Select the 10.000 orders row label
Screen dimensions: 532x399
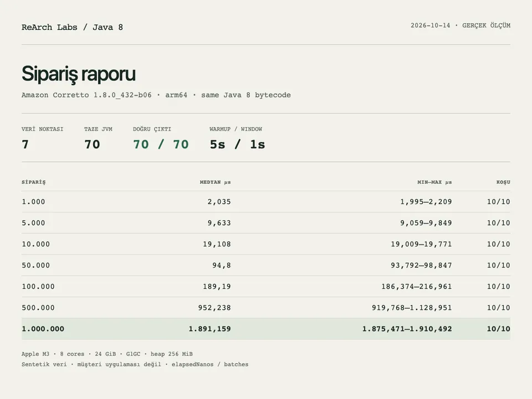pyautogui.click(x=35, y=244)
